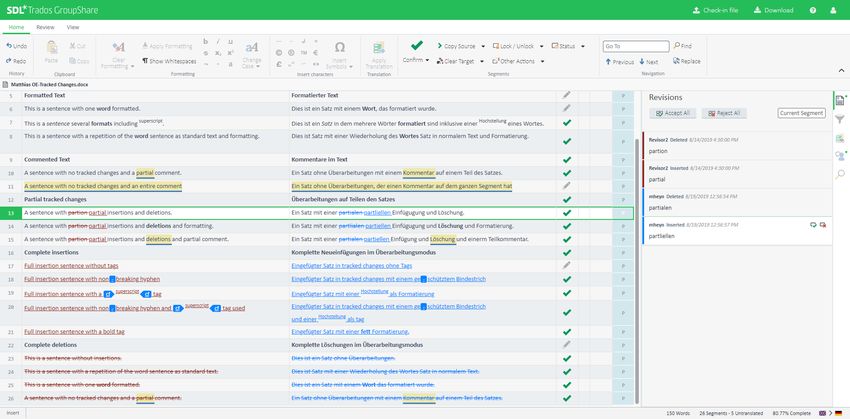Screen dimensions: 850x419
Task: Accept the mheys 'partliellen' insertion
Action: [813, 224]
